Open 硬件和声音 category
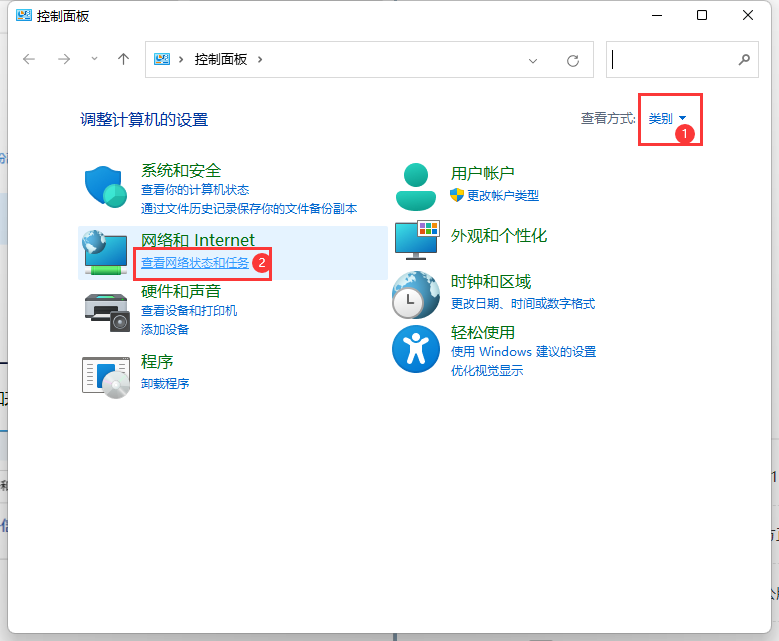 tap(181, 291)
